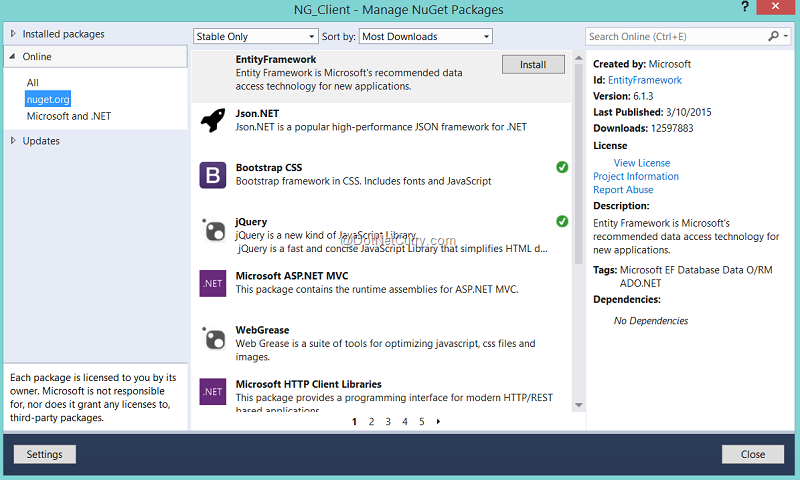Go to results page 4
This screenshot has height=480, width=800.
click(x=405, y=421)
